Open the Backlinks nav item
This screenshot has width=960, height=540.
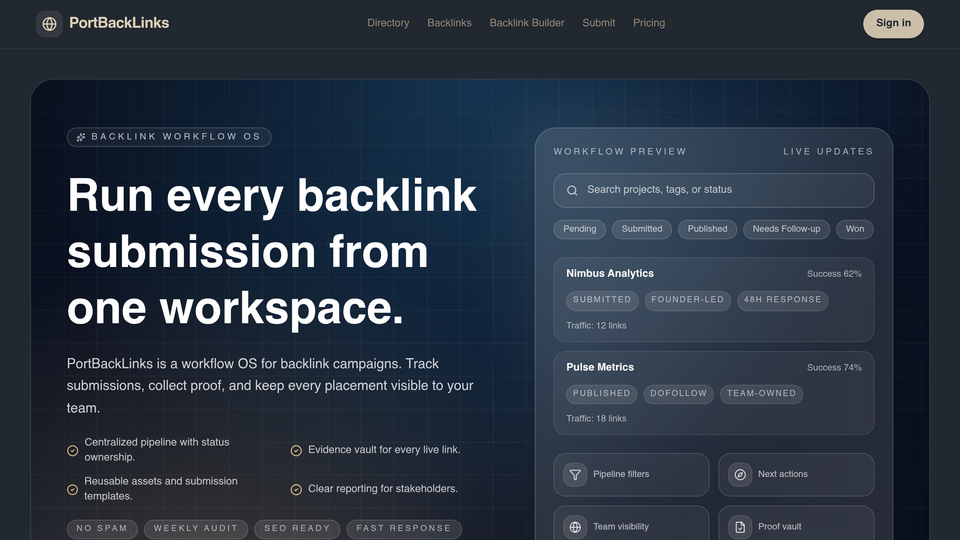click(x=449, y=23)
